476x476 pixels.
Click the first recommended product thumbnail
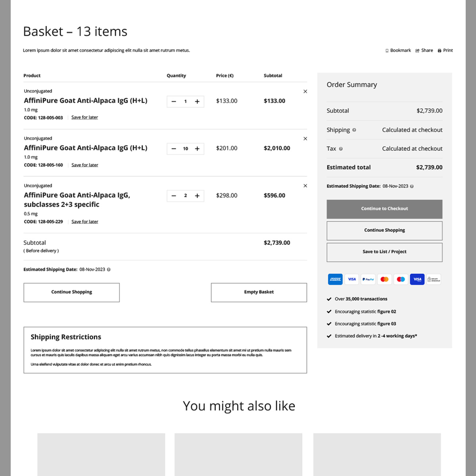point(101,455)
